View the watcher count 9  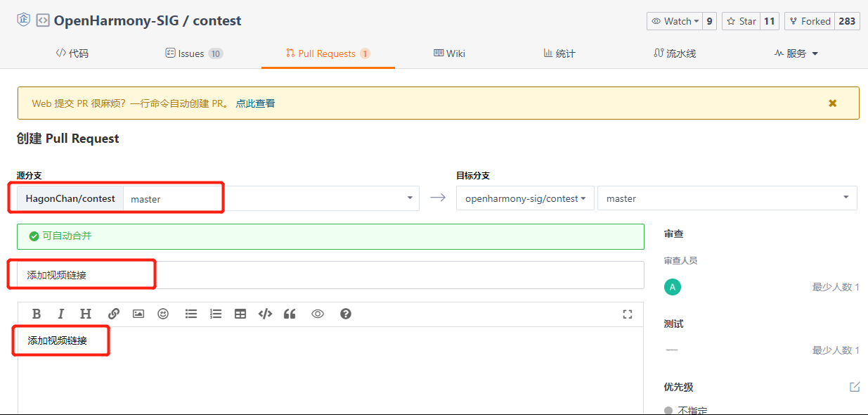[x=710, y=21]
